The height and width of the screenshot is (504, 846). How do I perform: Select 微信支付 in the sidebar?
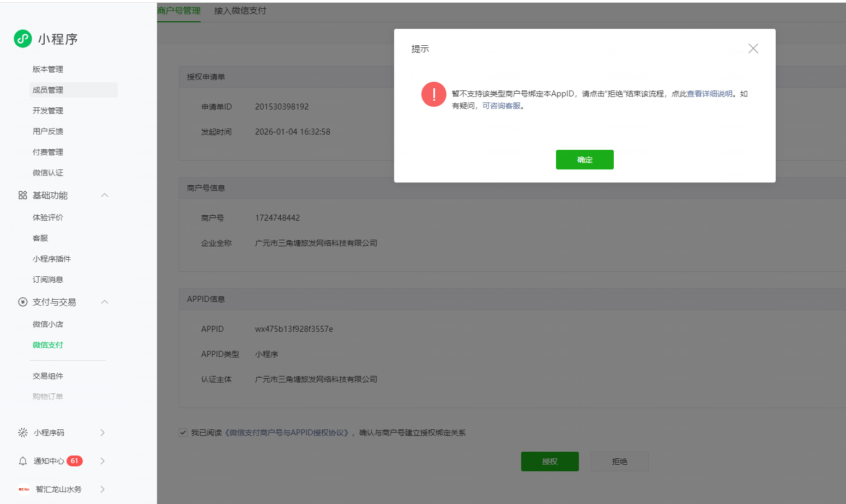point(48,345)
